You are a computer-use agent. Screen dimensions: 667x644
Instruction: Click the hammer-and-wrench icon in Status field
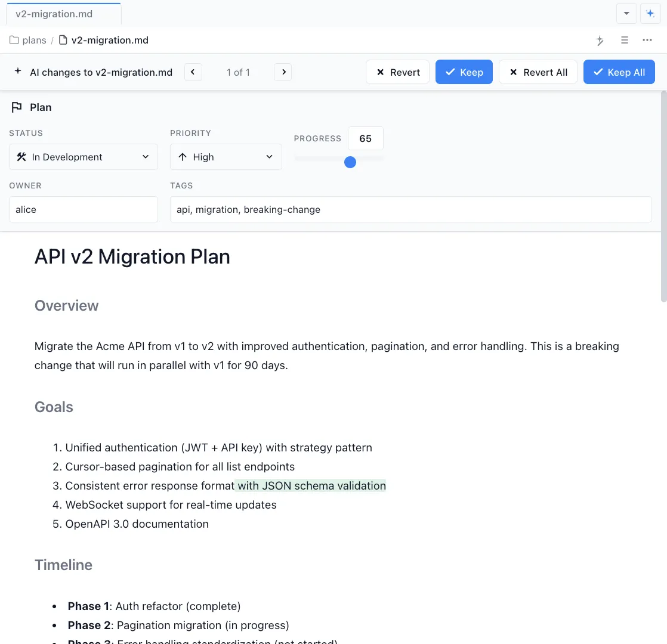[x=21, y=157]
